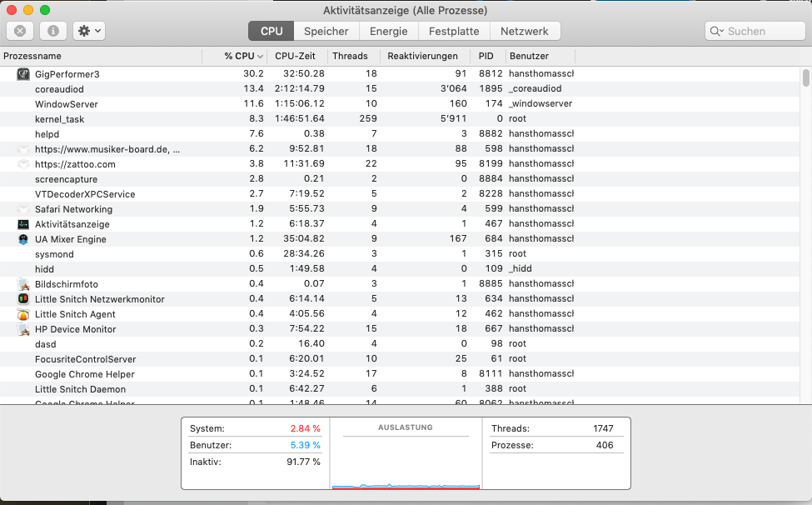Open the process info (i) button

click(x=52, y=31)
